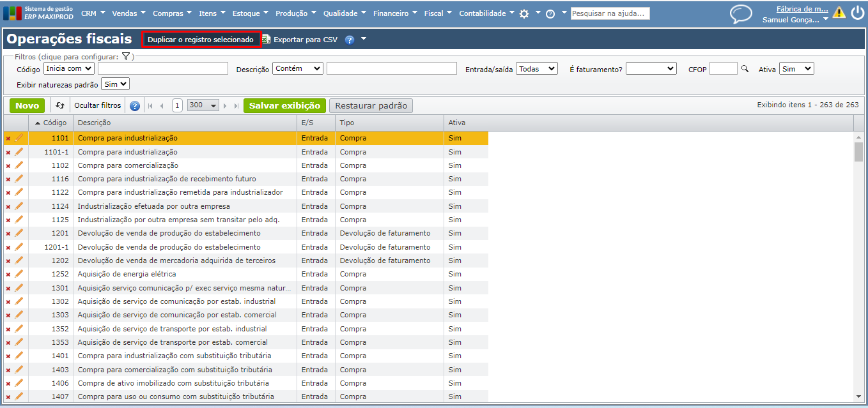
Task: Sort by the Código column header
Action: point(51,123)
